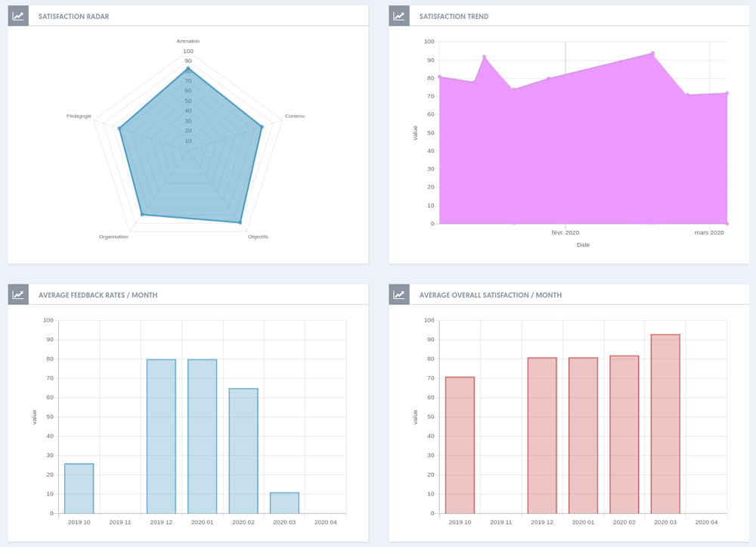
Task: Select the 2019 12 feedback rates bar
Action: coord(161,437)
